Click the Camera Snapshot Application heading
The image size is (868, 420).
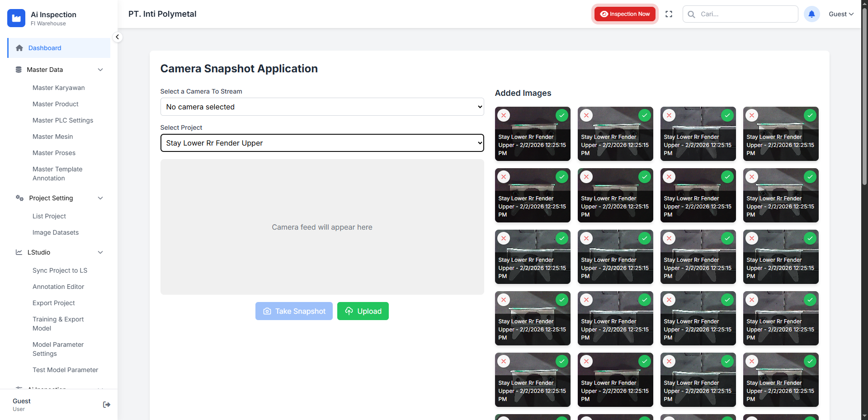point(239,69)
